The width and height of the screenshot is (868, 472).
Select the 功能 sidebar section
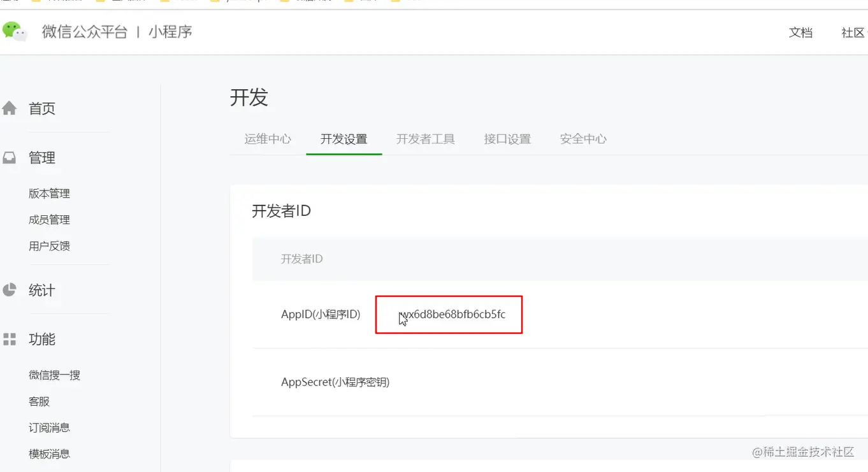[x=42, y=340]
